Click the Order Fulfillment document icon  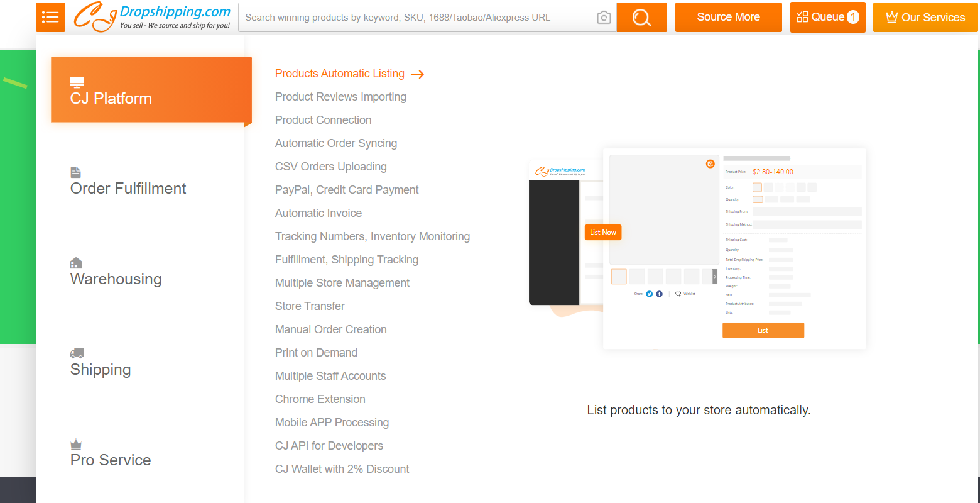[76, 172]
